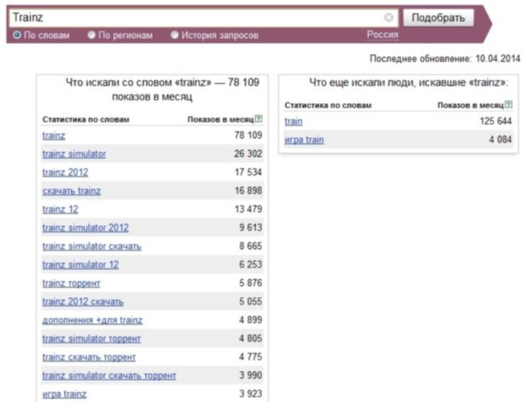Screen dimensions: 532x402
Task: Select the 'По словам' radio button
Action: pyautogui.click(x=17, y=35)
